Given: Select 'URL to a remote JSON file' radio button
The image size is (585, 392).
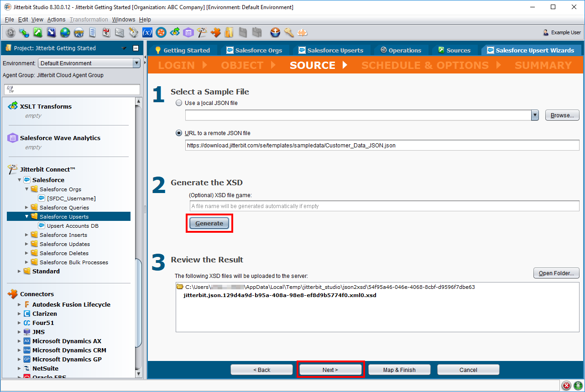Looking at the screenshot, I should click(x=179, y=133).
